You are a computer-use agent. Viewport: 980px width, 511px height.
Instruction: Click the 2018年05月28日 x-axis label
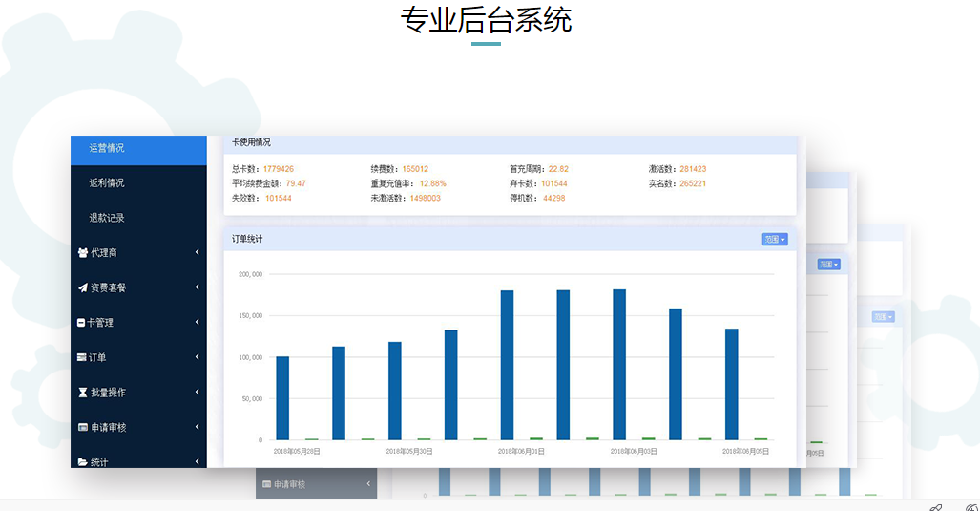coord(297,451)
